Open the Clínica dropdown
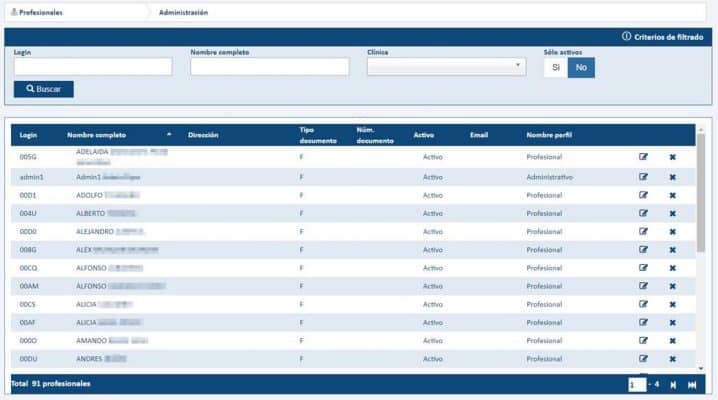Image resolution: width=718 pixels, height=400 pixels. coord(446,67)
